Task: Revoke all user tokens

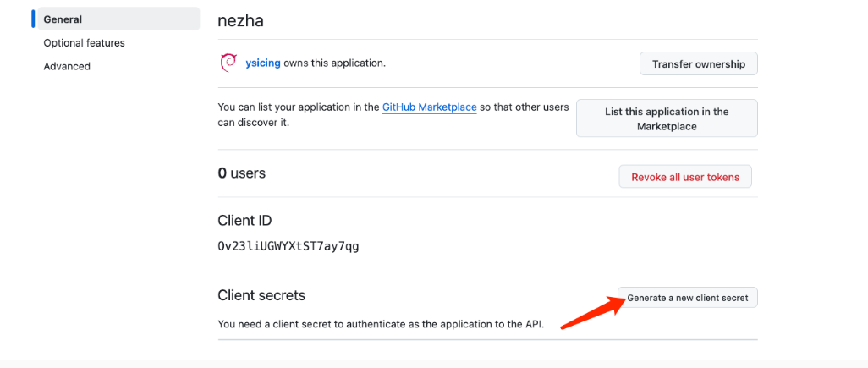Action: 685,177
